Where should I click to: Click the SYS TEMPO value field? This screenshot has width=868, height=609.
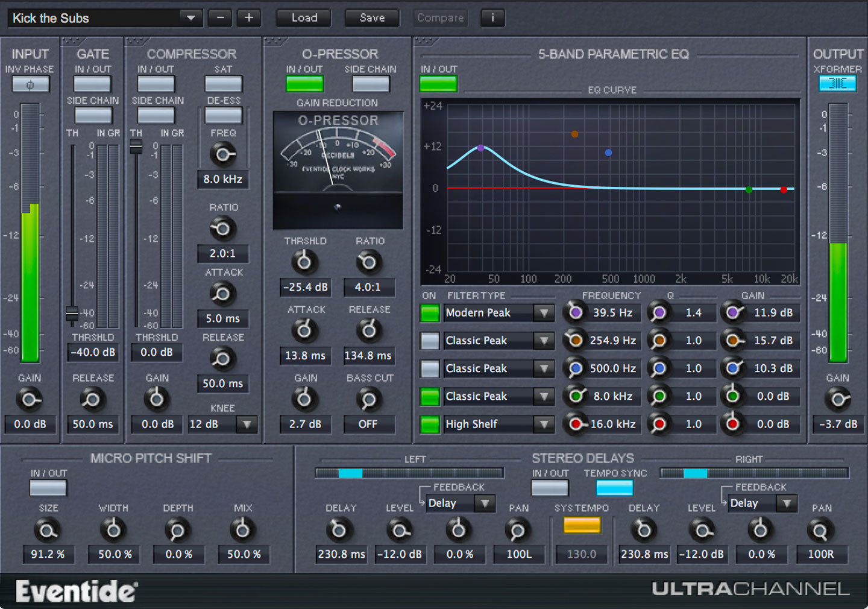click(581, 554)
